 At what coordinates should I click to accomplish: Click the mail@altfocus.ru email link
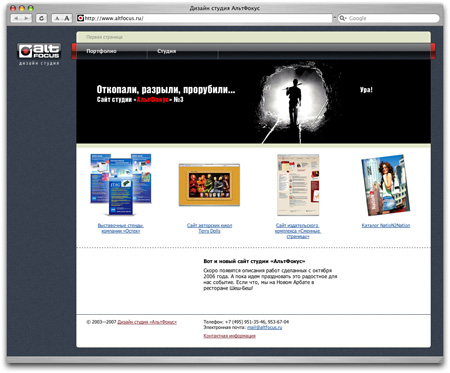pos(264,327)
